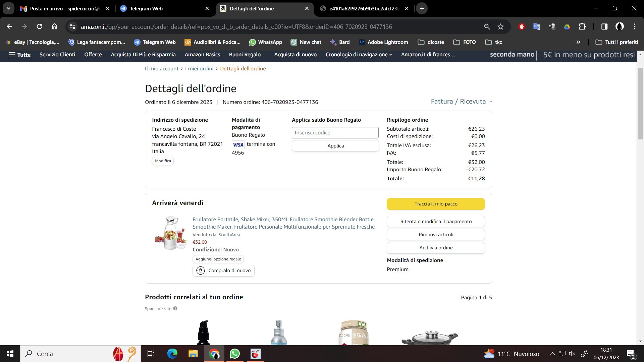This screenshot has width=644, height=362.
Task: Click the Inserisci codice input field
Action: click(335, 133)
